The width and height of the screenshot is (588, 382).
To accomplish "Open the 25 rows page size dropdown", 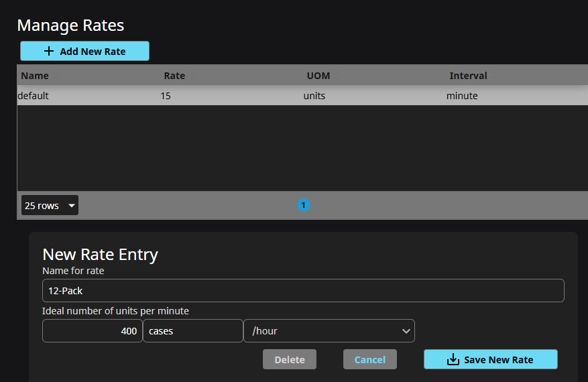I will tap(50, 206).
